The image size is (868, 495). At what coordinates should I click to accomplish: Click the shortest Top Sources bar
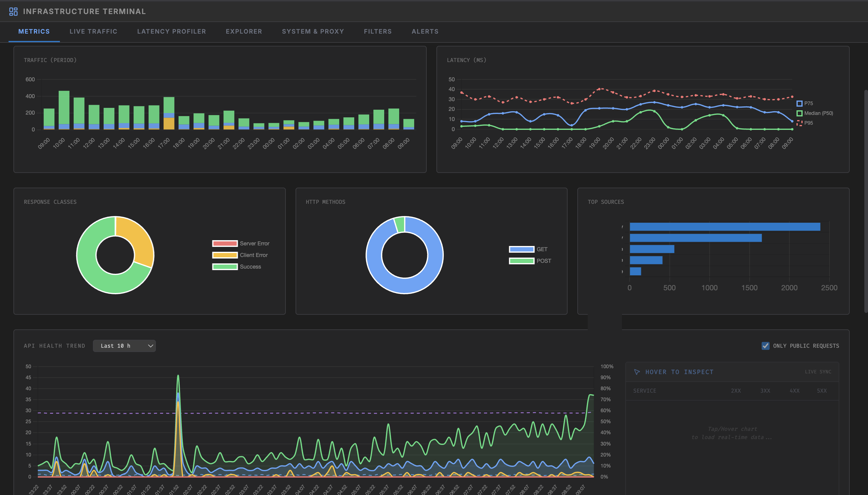click(x=635, y=271)
